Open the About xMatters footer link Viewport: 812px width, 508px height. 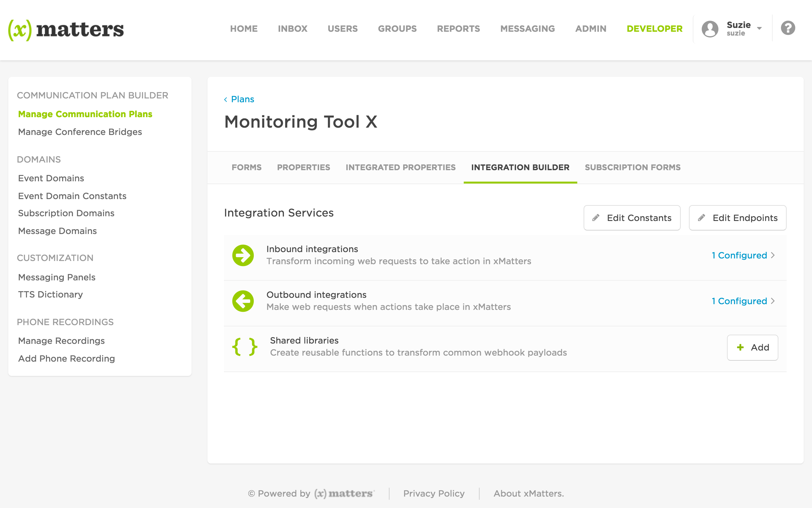(528, 493)
